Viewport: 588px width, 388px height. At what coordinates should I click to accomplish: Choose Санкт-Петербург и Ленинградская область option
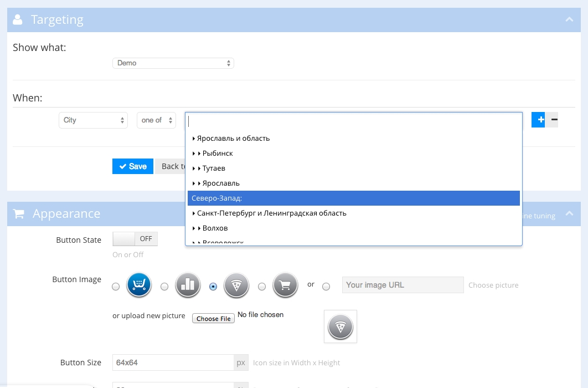tap(271, 213)
